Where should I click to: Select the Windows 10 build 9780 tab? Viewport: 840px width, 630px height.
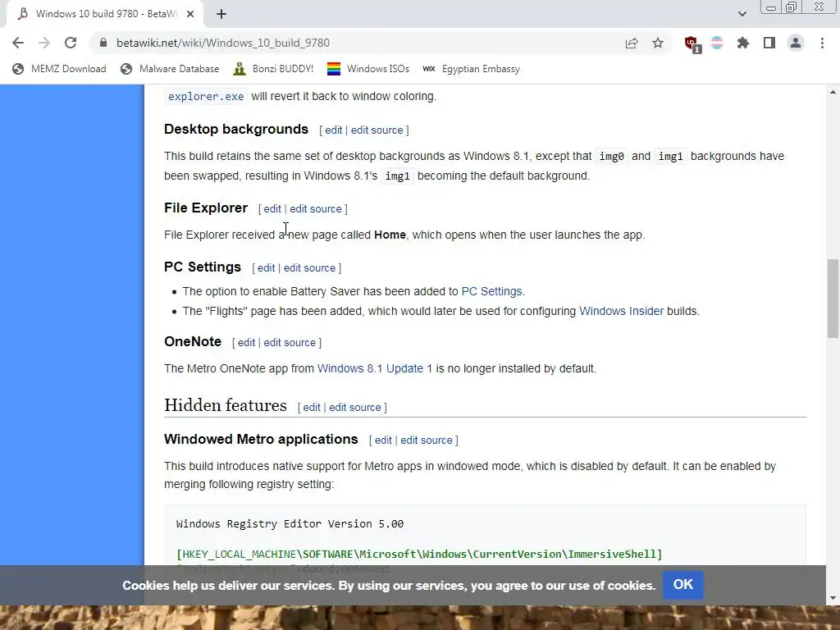(x=105, y=14)
